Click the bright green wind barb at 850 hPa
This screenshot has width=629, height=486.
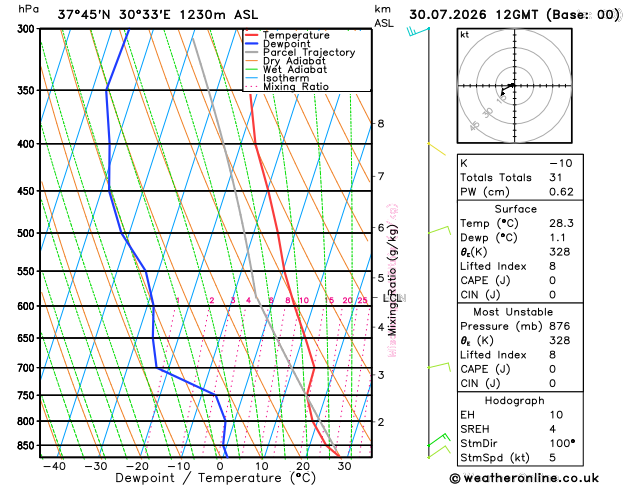438,440
